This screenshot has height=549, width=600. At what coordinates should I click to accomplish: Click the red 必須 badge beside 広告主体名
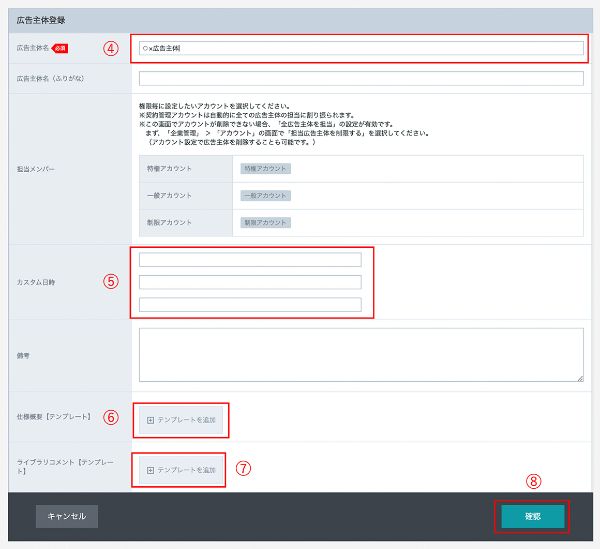pyautogui.click(x=60, y=47)
